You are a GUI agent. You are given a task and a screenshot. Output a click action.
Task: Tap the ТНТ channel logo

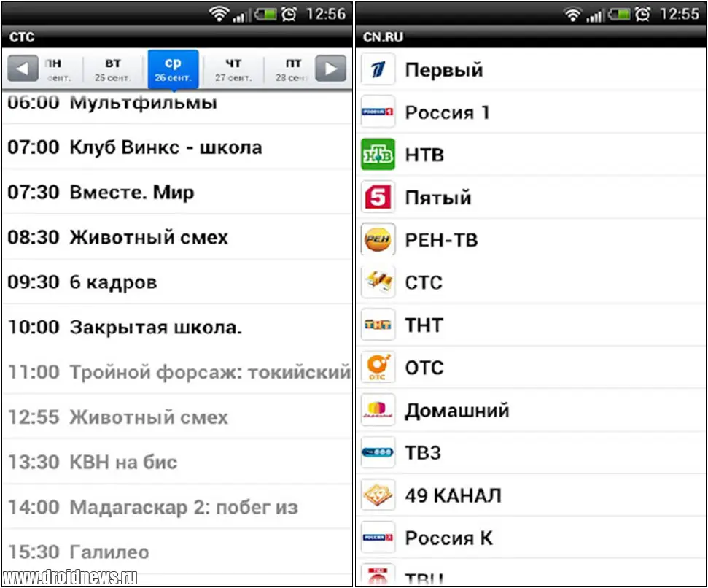(x=378, y=325)
